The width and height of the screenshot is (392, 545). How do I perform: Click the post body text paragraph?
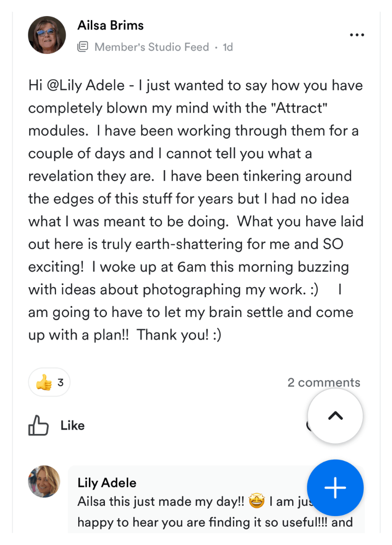click(x=196, y=210)
